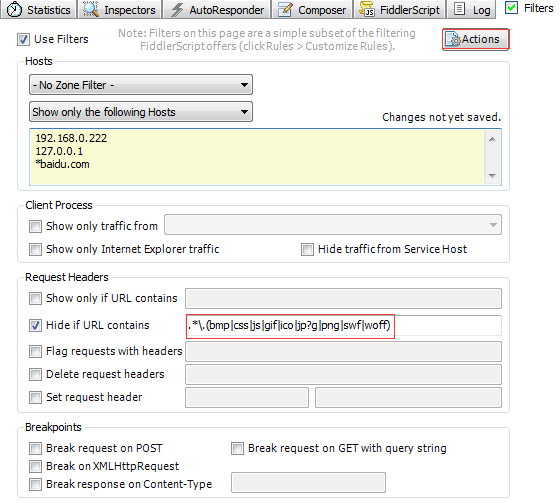This screenshot has width=560, height=503.
Task: Click the Actions button document icon
Action: [453, 39]
